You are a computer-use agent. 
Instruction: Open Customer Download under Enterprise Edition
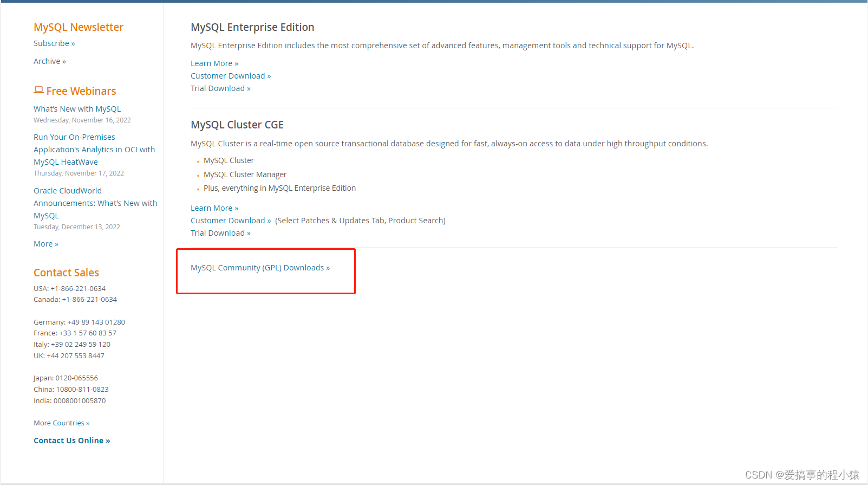[x=231, y=76]
